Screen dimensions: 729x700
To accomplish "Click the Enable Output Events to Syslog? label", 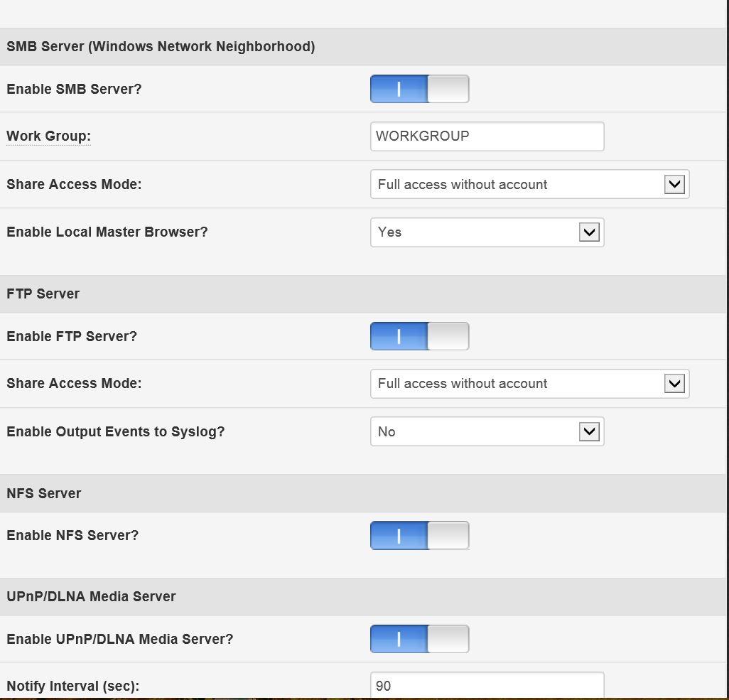I will pyautogui.click(x=116, y=431).
